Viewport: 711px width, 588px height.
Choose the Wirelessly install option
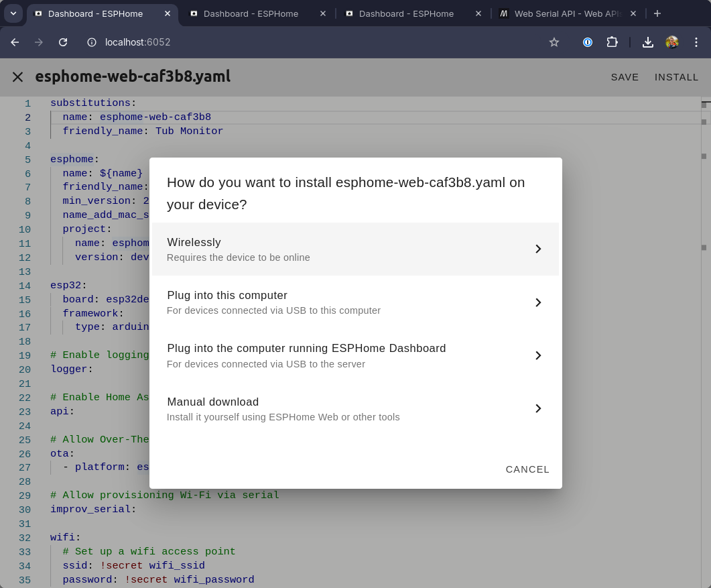[355, 249]
